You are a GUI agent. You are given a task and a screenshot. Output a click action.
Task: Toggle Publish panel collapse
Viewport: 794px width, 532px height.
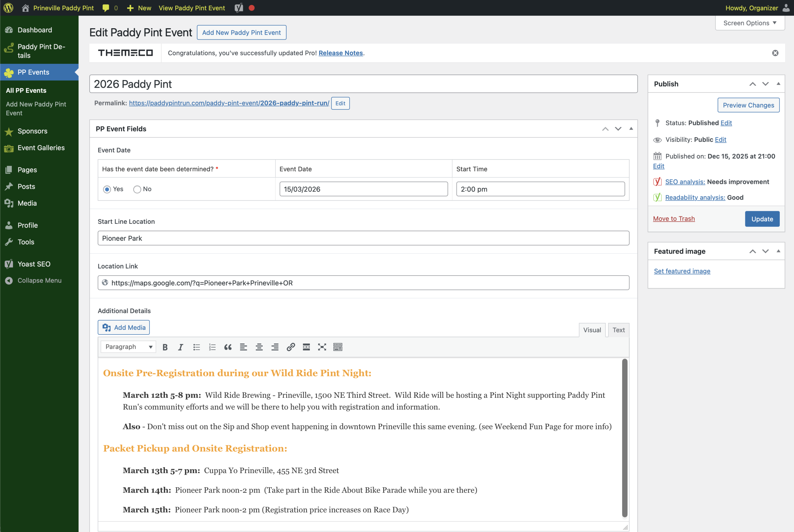tap(778, 84)
